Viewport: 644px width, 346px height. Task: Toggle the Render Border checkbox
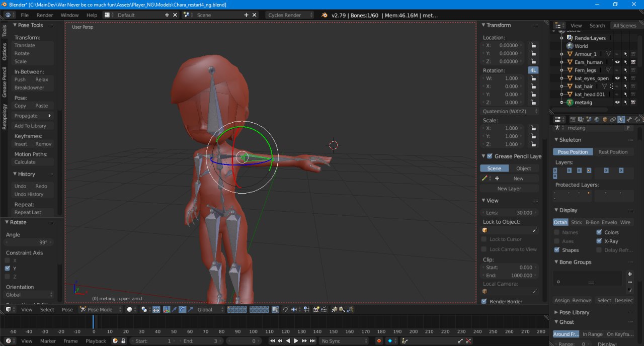click(484, 302)
